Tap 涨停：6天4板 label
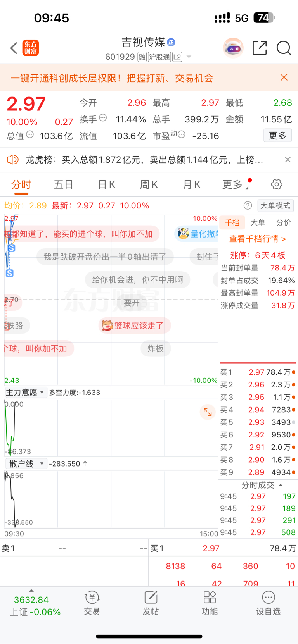This screenshot has width=298, height=644. point(258,255)
